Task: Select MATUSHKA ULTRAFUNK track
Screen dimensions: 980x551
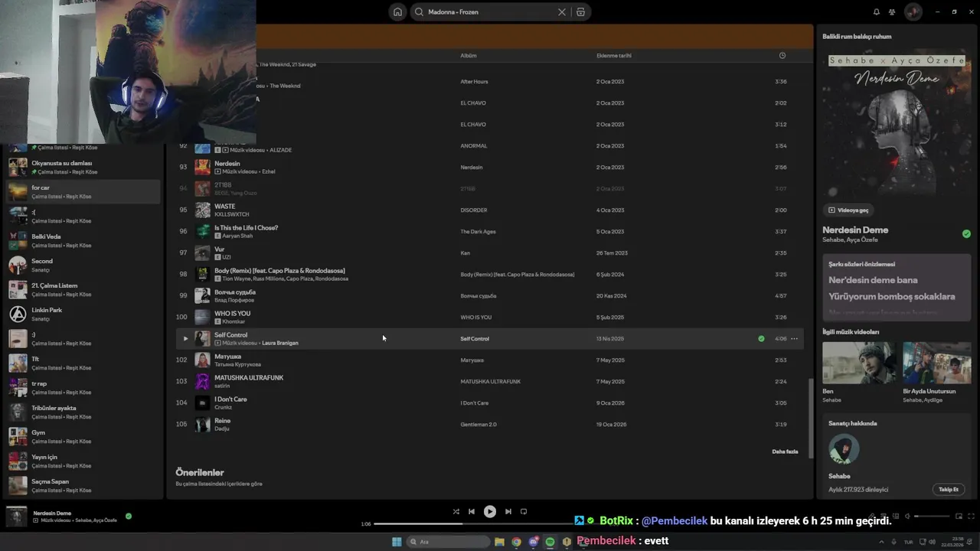Action: 490,381
